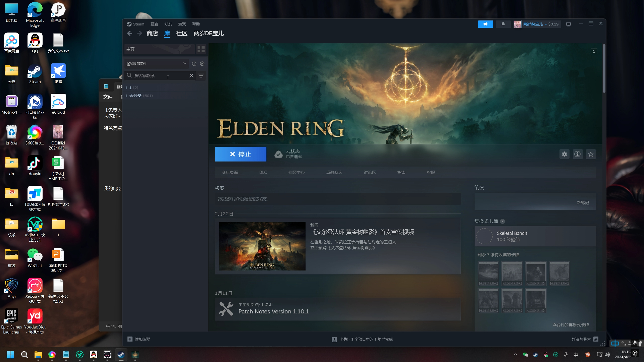
Task: Open the DLC link
Action: point(263,172)
